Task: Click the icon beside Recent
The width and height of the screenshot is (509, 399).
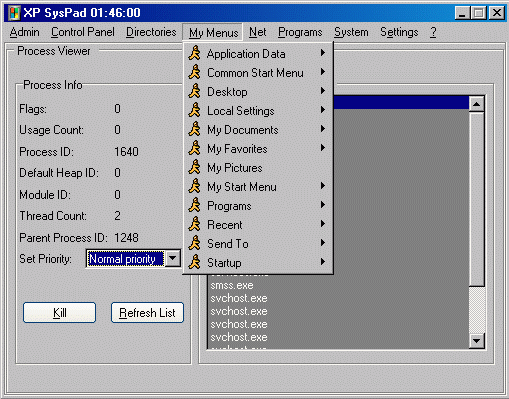Action: [x=194, y=225]
